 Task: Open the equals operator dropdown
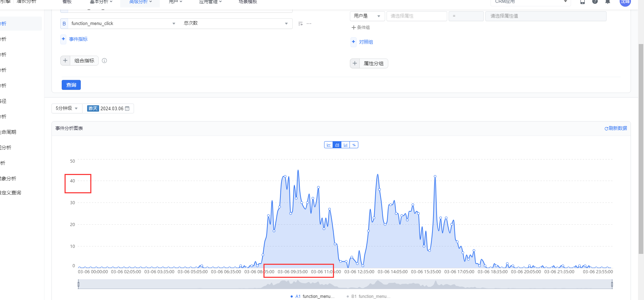[x=466, y=16]
